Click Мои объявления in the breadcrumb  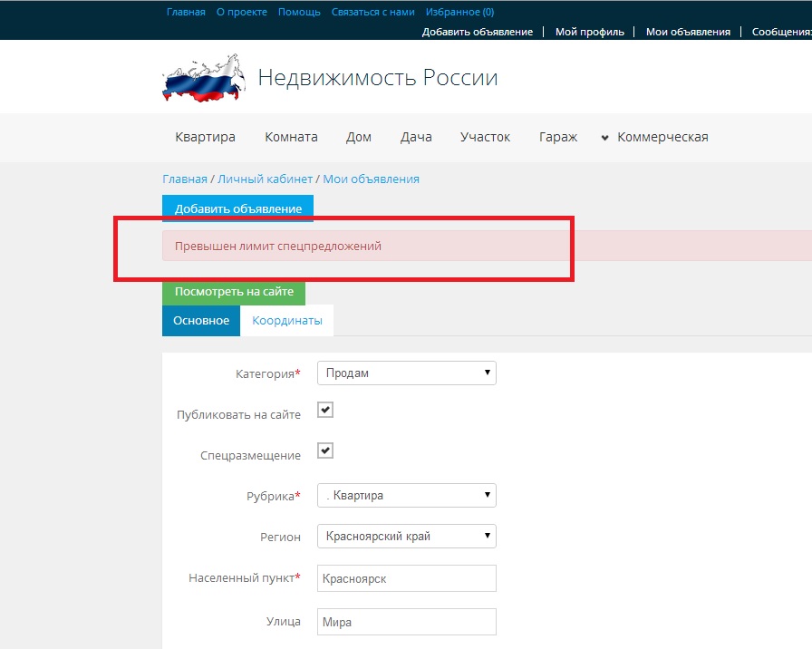click(372, 179)
